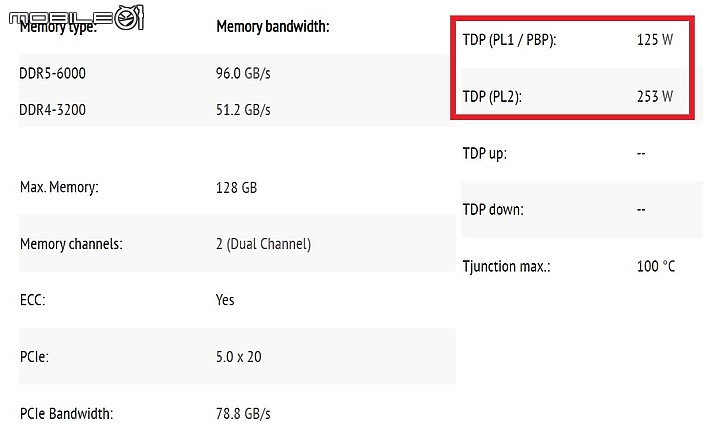The image size is (720, 440).
Task: Click the PCIe Bandwidth label
Action: [x=67, y=414]
